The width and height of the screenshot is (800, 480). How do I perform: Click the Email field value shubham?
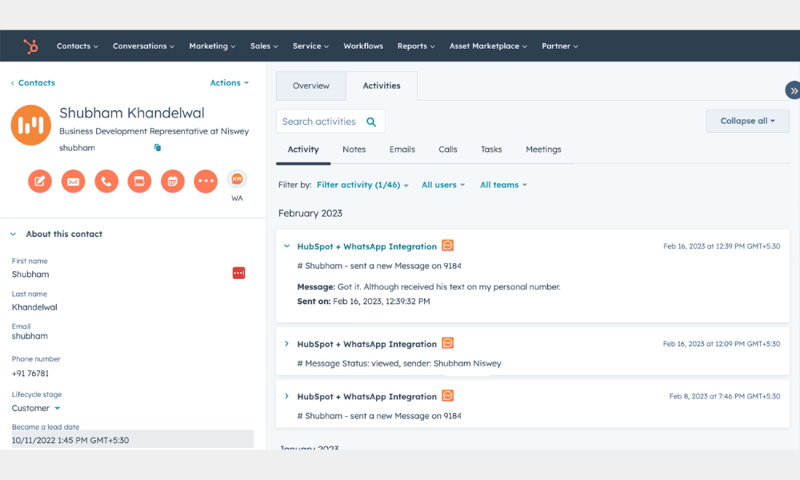pos(30,336)
